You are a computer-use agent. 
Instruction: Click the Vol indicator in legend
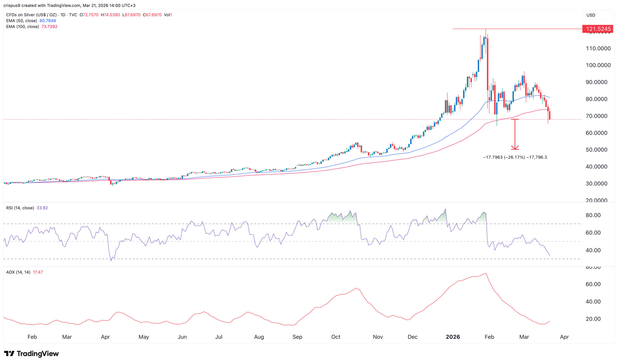[167, 15]
